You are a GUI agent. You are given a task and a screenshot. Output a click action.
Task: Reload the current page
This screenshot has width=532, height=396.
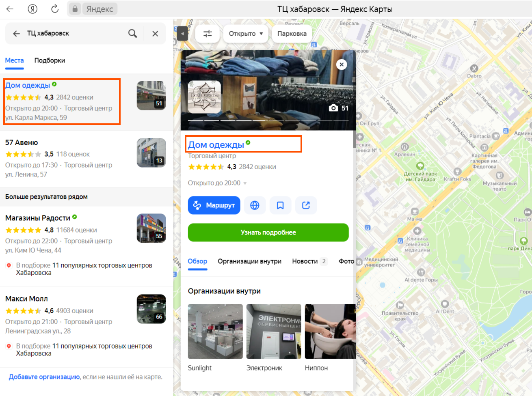coord(55,9)
